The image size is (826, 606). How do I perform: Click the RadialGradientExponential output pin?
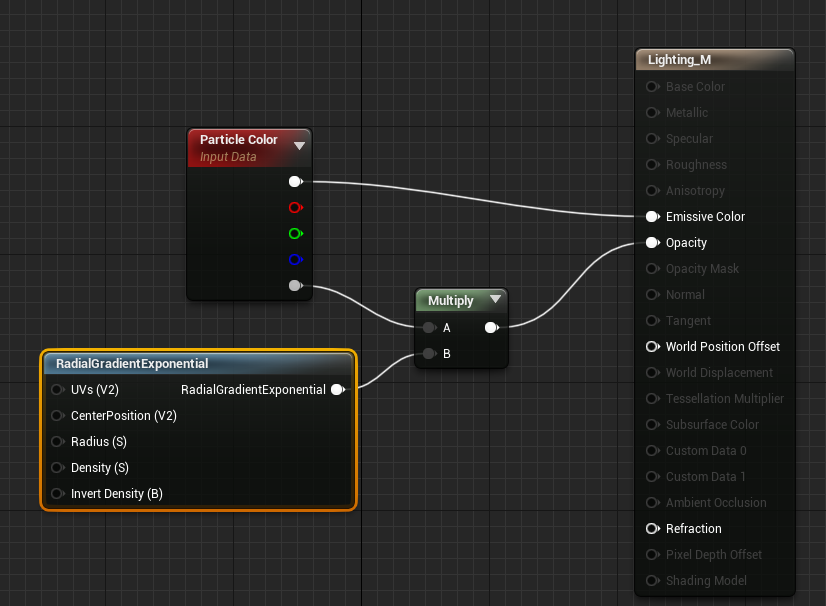tap(338, 389)
